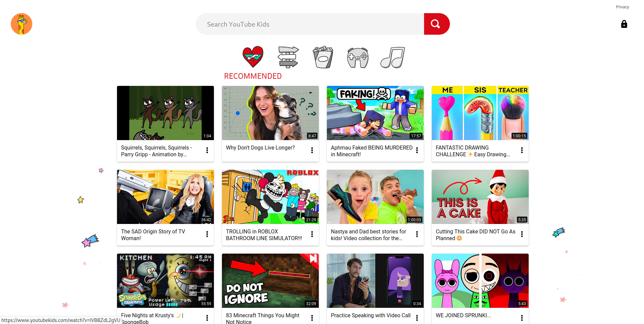Select the Recommended heart category

click(253, 57)
